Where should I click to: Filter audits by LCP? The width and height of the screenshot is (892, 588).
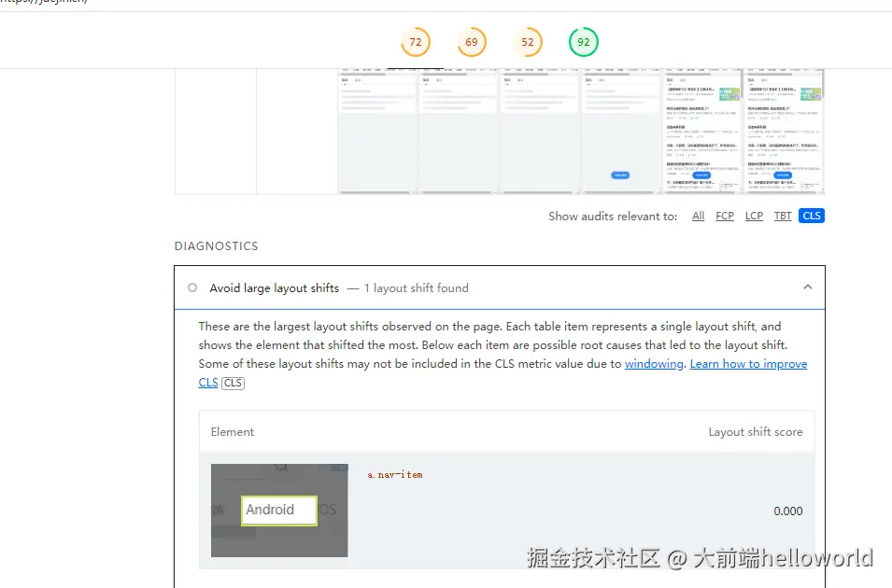(754, 217)
